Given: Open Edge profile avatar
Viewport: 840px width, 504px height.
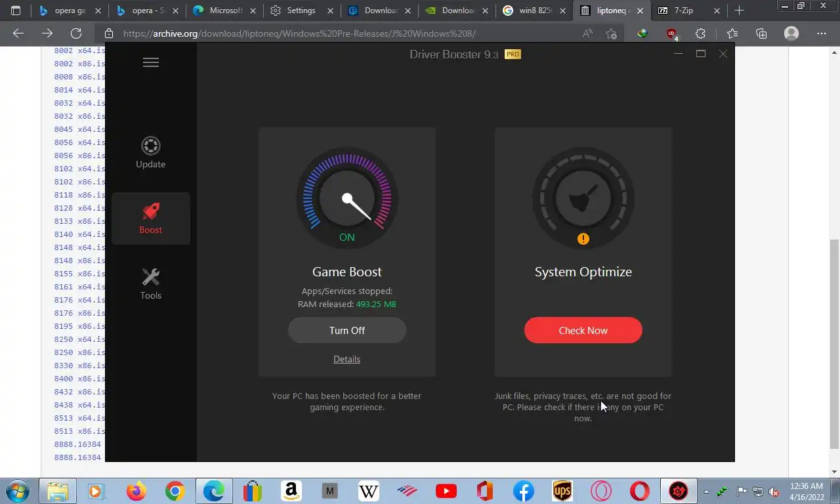Looking at the screenshot, I should [791, 33].
